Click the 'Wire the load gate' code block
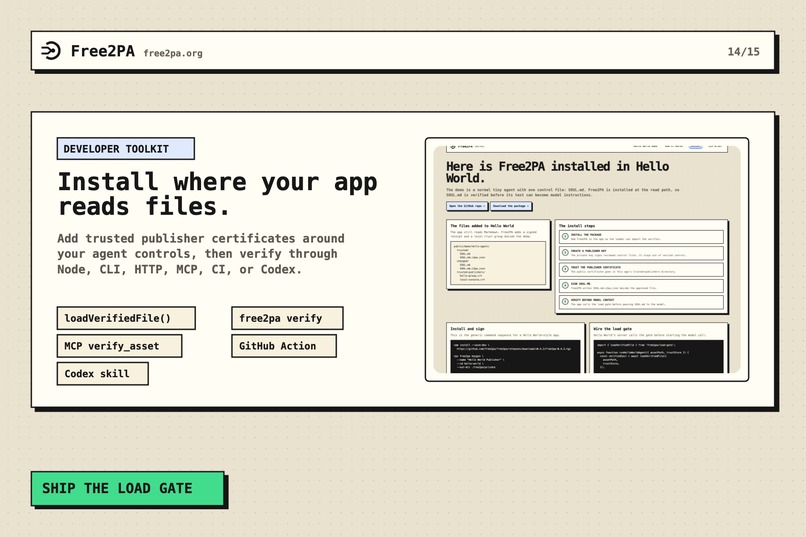 coord(658,356)
